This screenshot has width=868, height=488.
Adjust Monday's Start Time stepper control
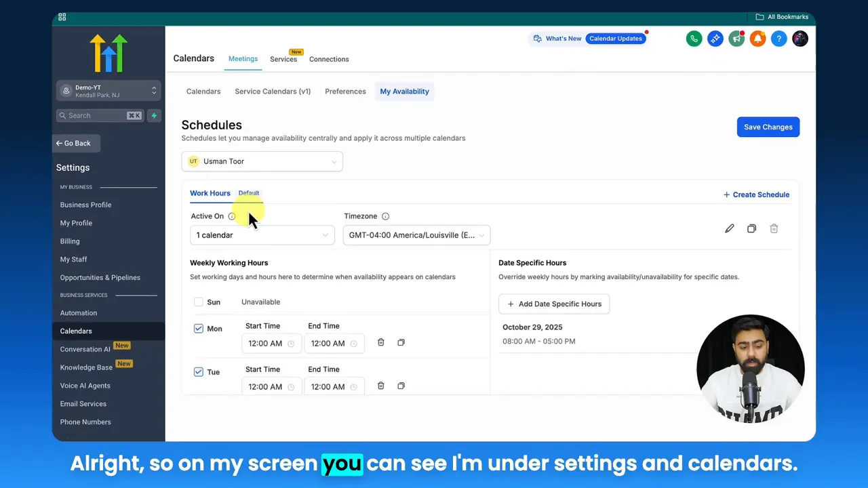(290, 343)
